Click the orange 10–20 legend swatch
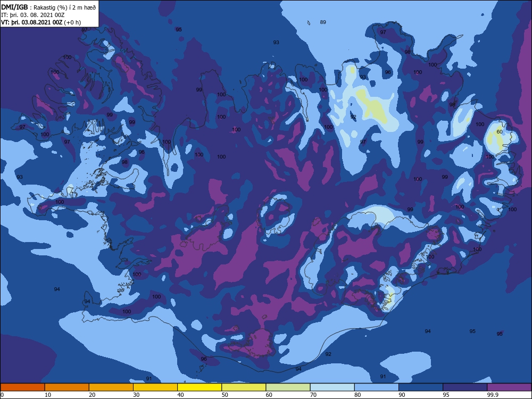Screen dimensions: 532x399 (67, 387)
